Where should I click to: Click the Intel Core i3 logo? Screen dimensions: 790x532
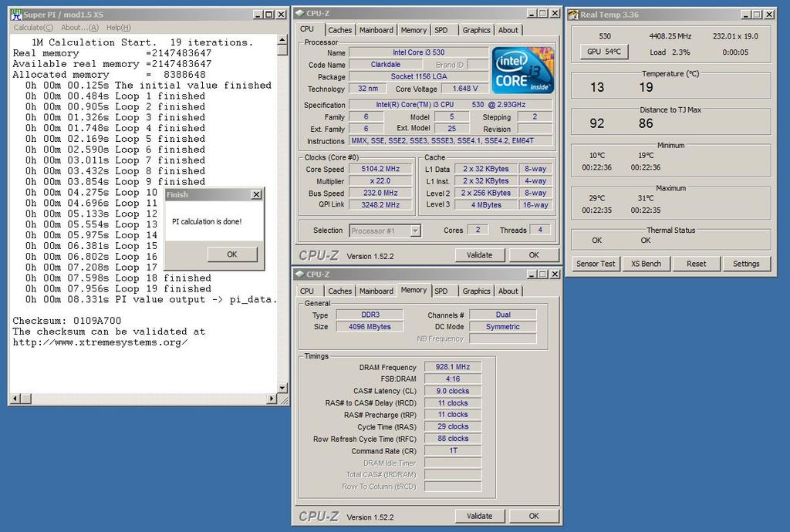tap(523, 70)
